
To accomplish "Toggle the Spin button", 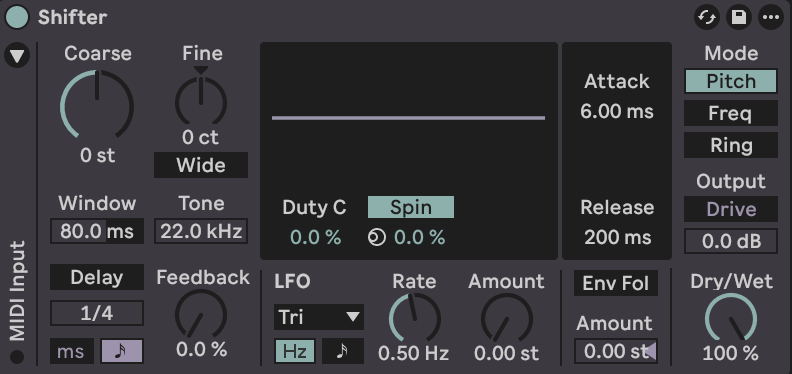I will pos(411,207).
